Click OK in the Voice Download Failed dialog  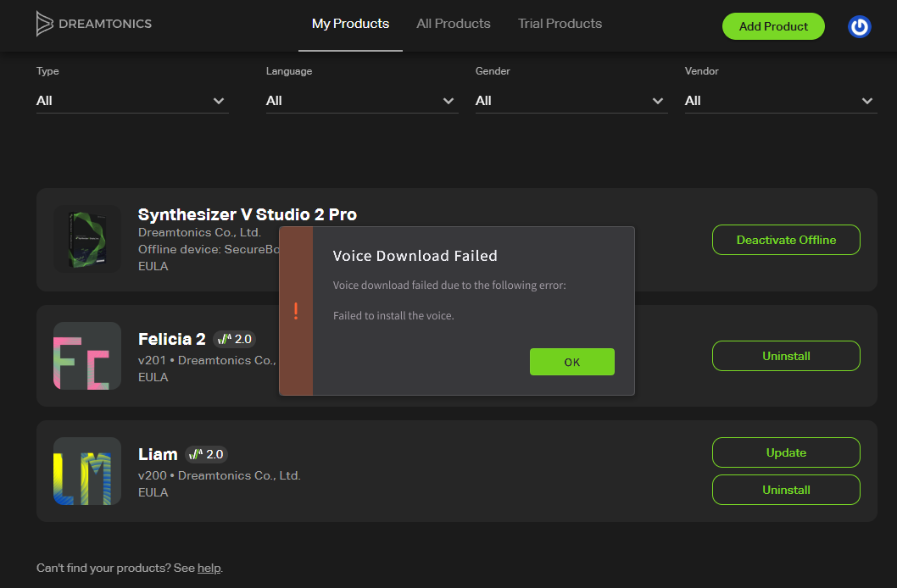(572, 362)
